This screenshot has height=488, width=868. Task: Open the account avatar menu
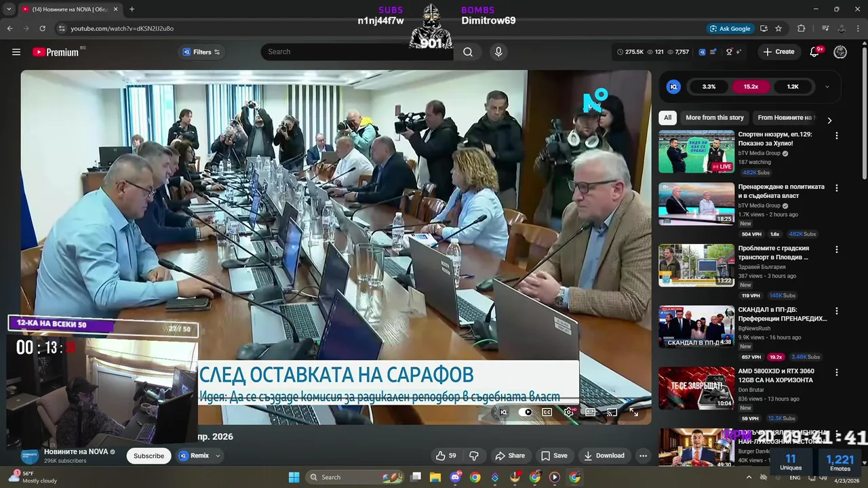click(840, 52)
